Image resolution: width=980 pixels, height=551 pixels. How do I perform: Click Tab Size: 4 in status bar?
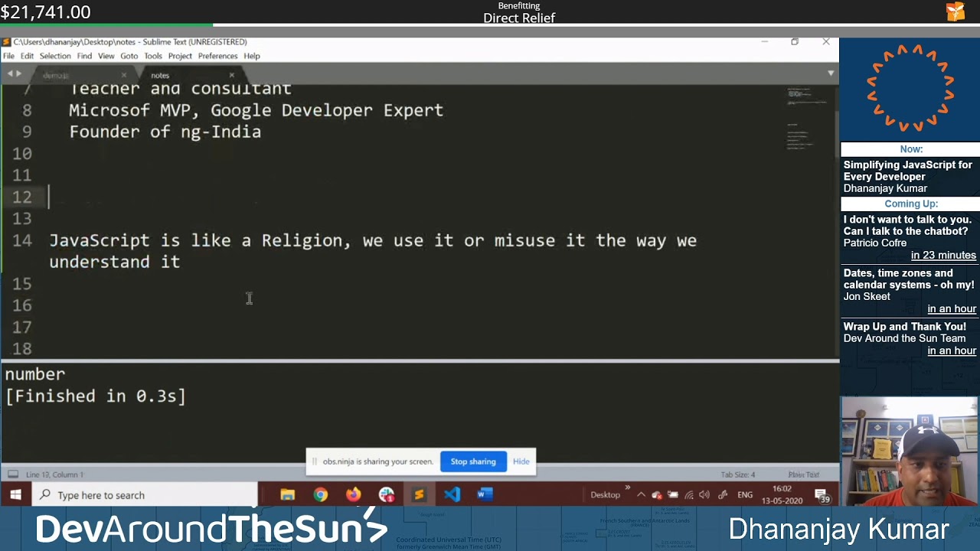tap(737, 474)
